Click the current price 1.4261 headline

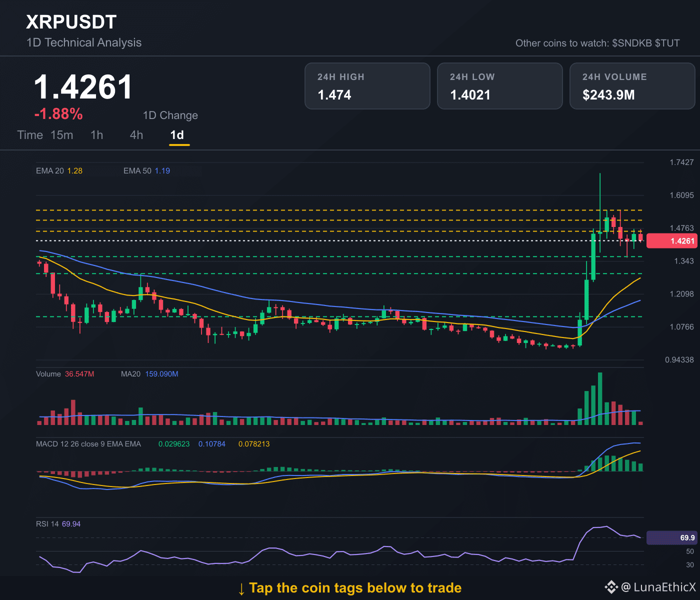83,87
